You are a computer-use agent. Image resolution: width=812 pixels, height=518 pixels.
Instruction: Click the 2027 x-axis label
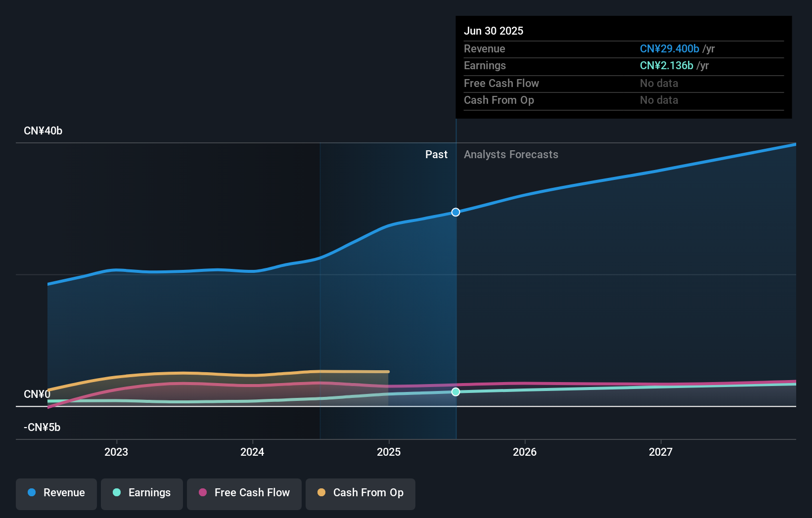(661, 452)
